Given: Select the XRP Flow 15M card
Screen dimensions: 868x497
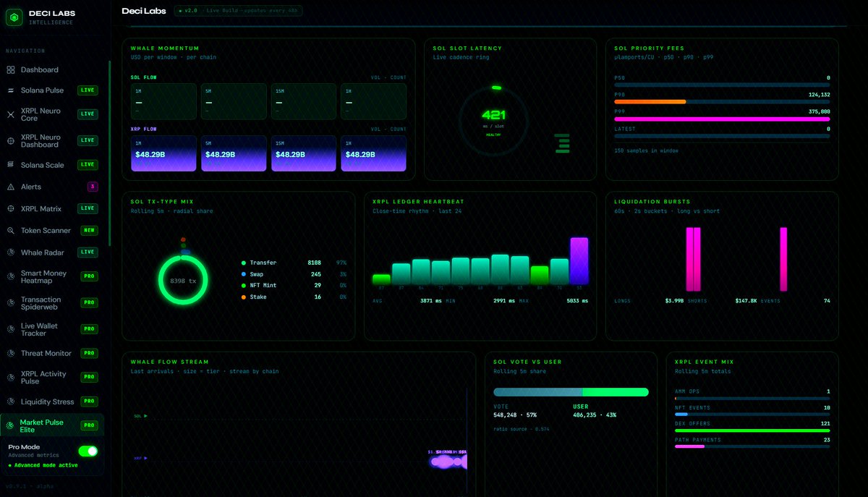Looking at the screenshot, I should click(x=304, y=153).
